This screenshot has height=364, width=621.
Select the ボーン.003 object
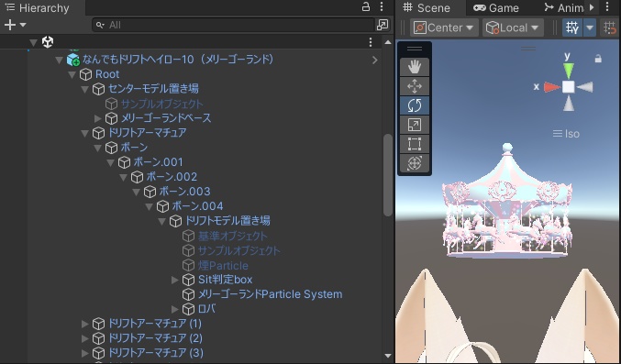pos(184,192)
